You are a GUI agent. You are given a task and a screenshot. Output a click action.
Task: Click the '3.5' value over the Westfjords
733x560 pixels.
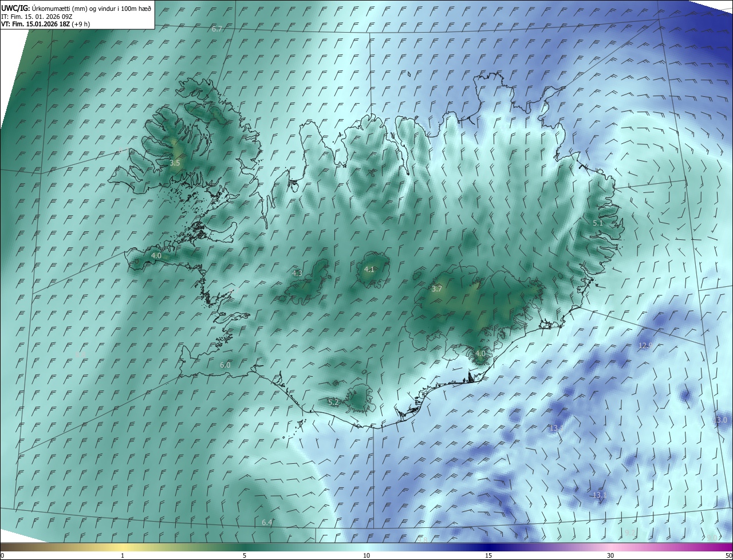click(x=175, y=163)
